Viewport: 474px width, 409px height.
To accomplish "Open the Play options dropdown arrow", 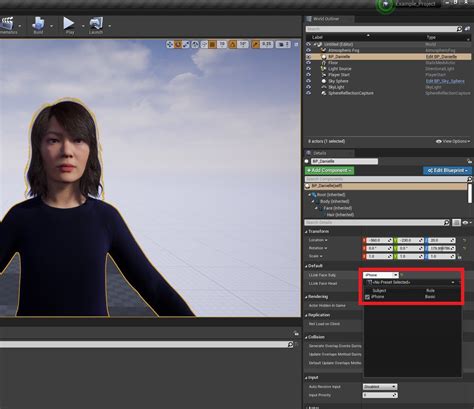I will pos(83,25).
